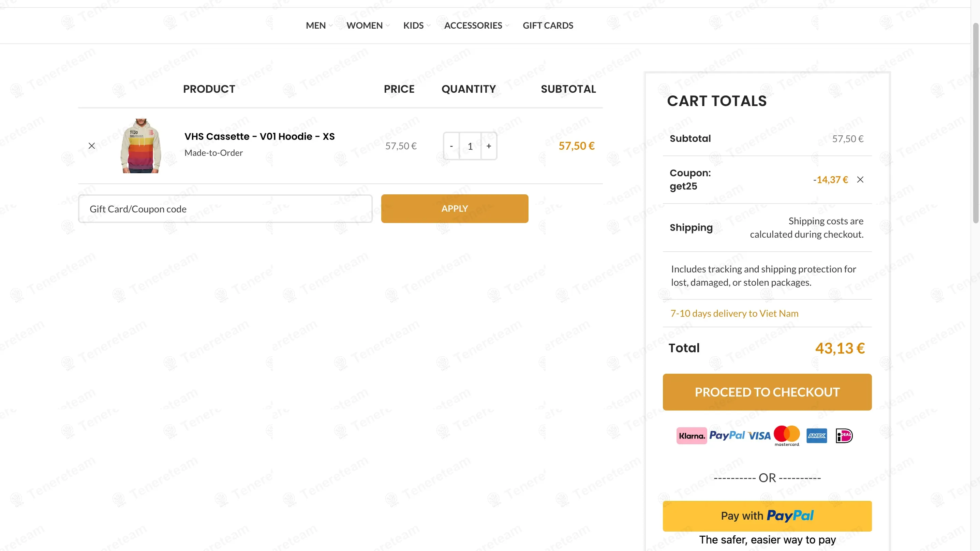Expand the MEN dropdown chevron
This screenshot has width=980, height=551.
pyautogui.click(x=331, y=26)
